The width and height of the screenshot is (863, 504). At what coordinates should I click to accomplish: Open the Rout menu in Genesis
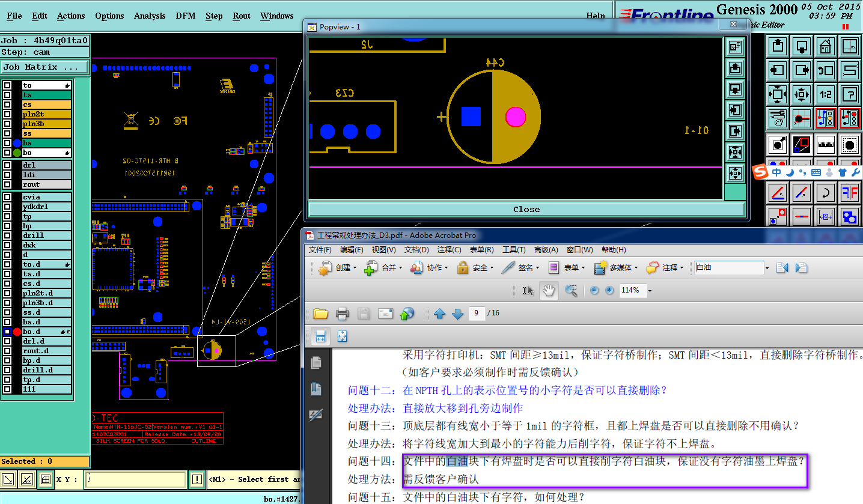242,16
